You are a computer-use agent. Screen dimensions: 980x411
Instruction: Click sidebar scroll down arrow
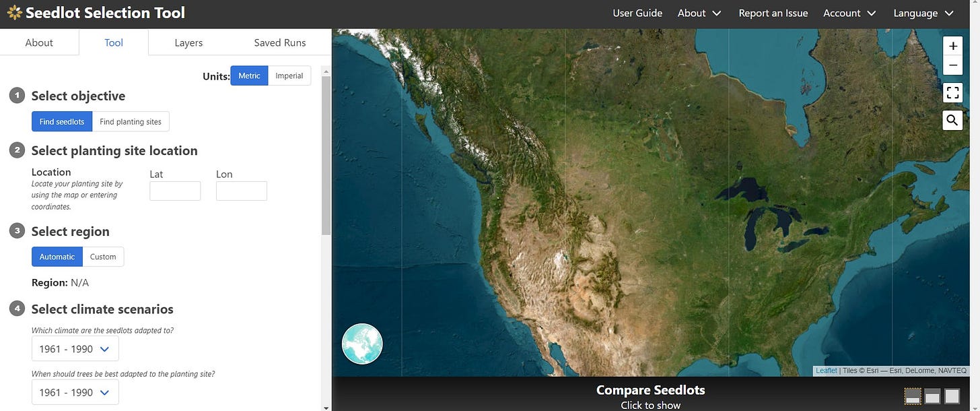pos(326,406)
